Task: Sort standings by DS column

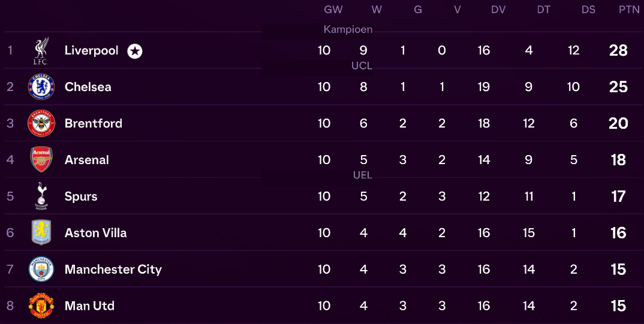Action: (x=588, y=10)
